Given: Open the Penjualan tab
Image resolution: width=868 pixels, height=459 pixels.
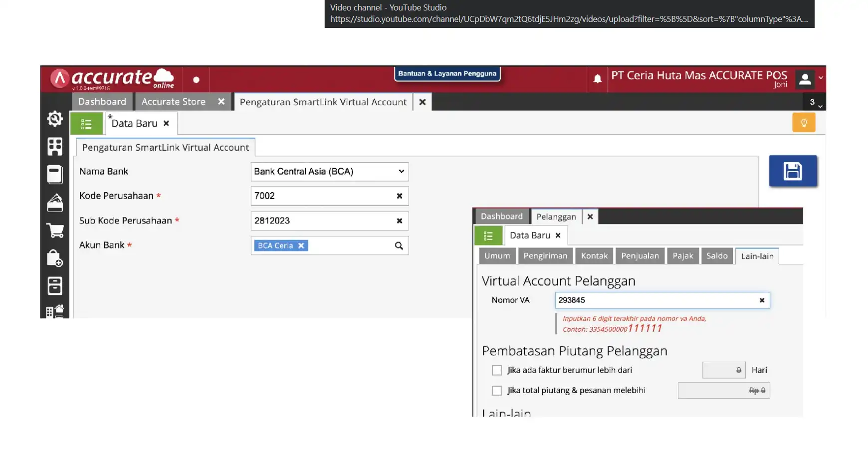Looking at the screenshot, I should tap(640, 256).
